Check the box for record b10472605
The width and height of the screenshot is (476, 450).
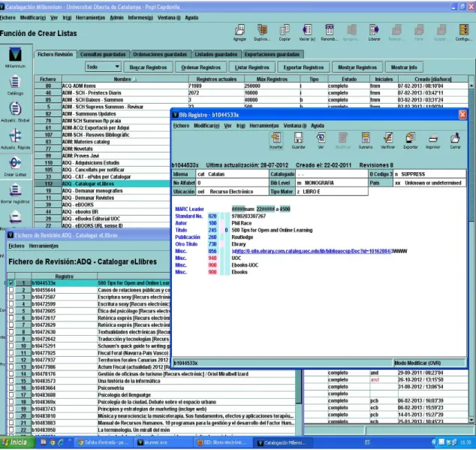[x=11, y=311]
